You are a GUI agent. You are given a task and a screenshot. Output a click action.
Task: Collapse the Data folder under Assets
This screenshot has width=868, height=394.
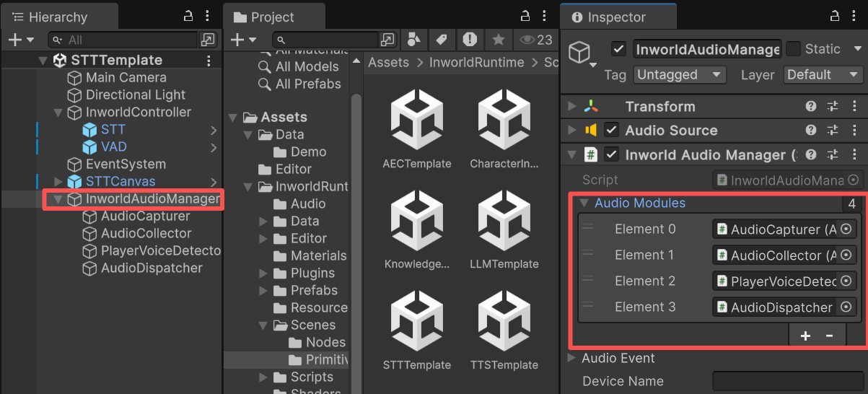pos(248,135)
